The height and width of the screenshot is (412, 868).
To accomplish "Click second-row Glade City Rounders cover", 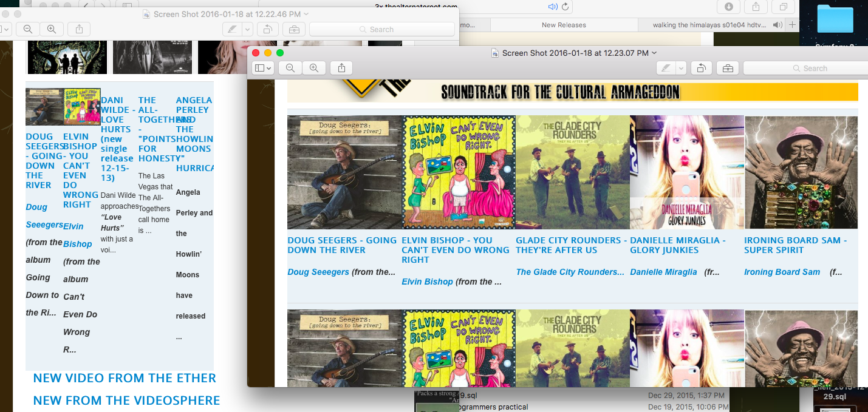I will (573, 348).
